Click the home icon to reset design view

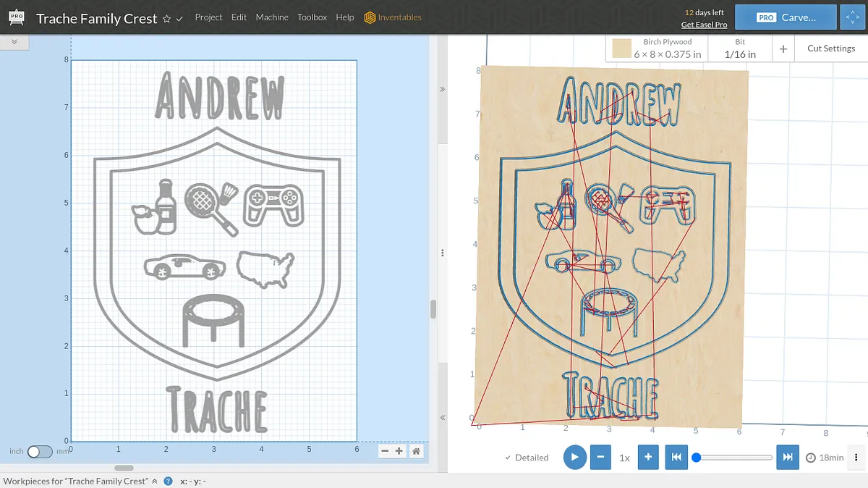pyautogui.click(x=416, y=451)
